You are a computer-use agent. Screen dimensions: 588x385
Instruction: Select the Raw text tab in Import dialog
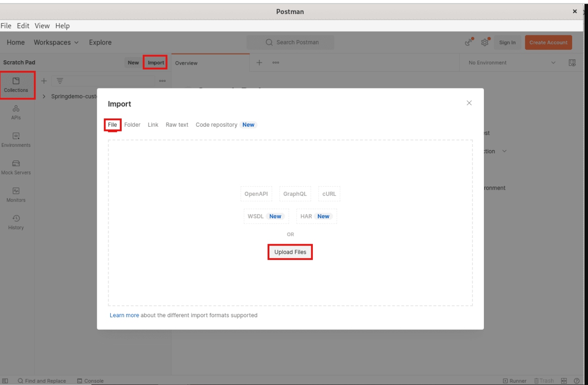[x=177, y=125]
